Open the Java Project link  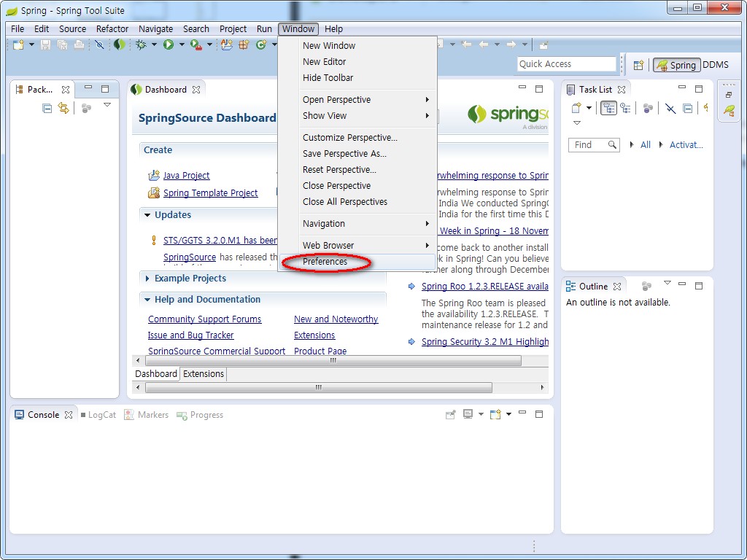186,175
